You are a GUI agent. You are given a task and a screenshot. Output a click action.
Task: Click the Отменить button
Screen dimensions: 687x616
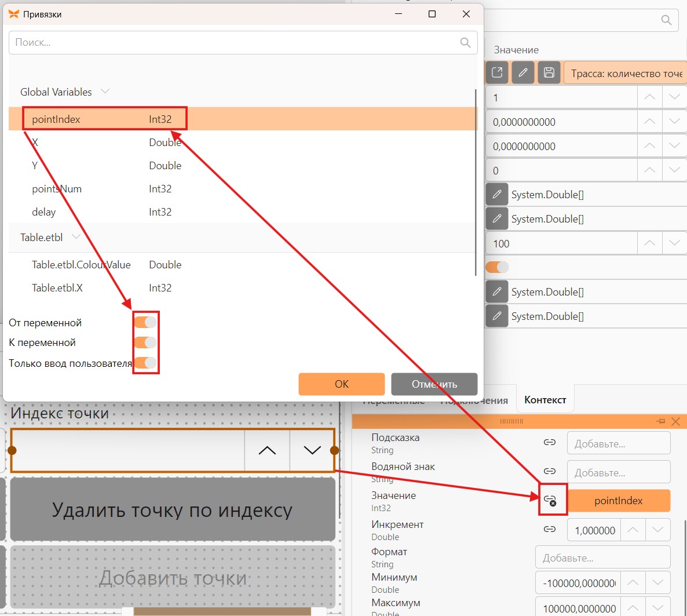pos(434,384)
